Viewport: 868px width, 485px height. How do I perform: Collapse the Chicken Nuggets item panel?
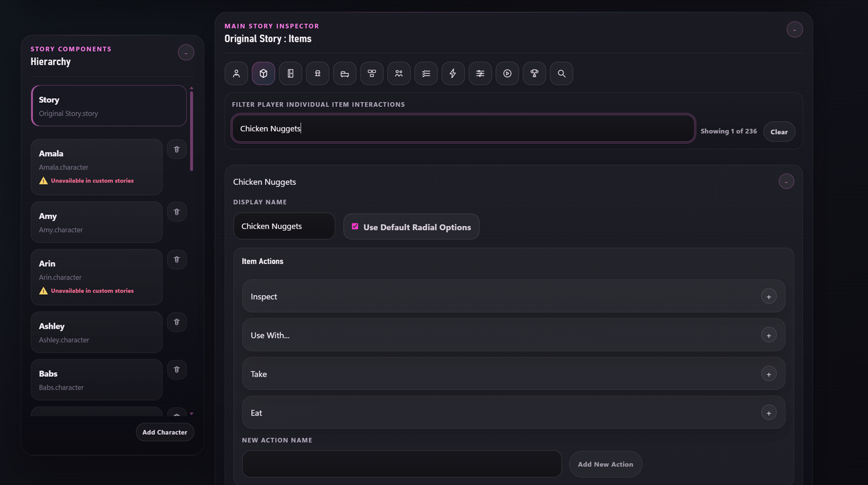click(786, 181)
